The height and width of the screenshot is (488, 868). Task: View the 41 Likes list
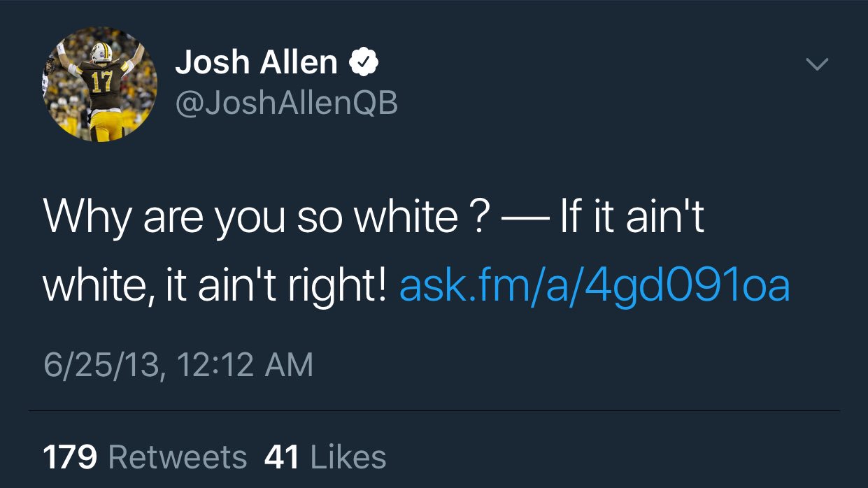[x=325, y=458]
